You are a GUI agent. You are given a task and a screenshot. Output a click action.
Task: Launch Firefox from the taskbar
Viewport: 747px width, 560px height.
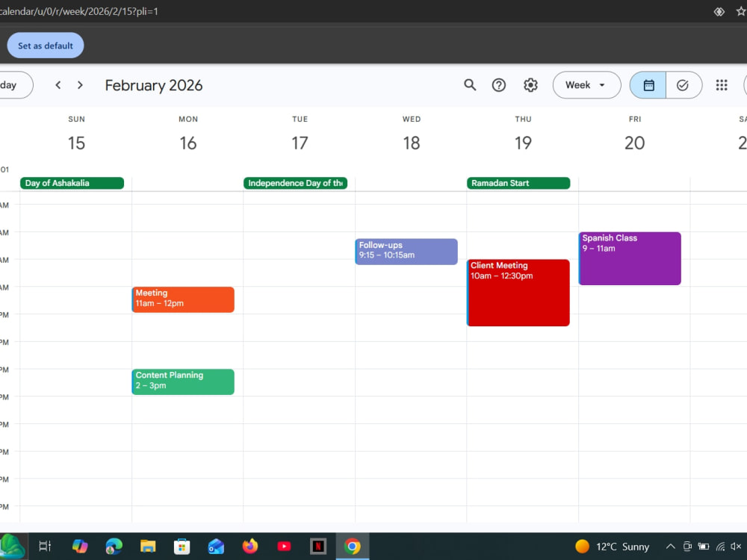coord(250,547)
